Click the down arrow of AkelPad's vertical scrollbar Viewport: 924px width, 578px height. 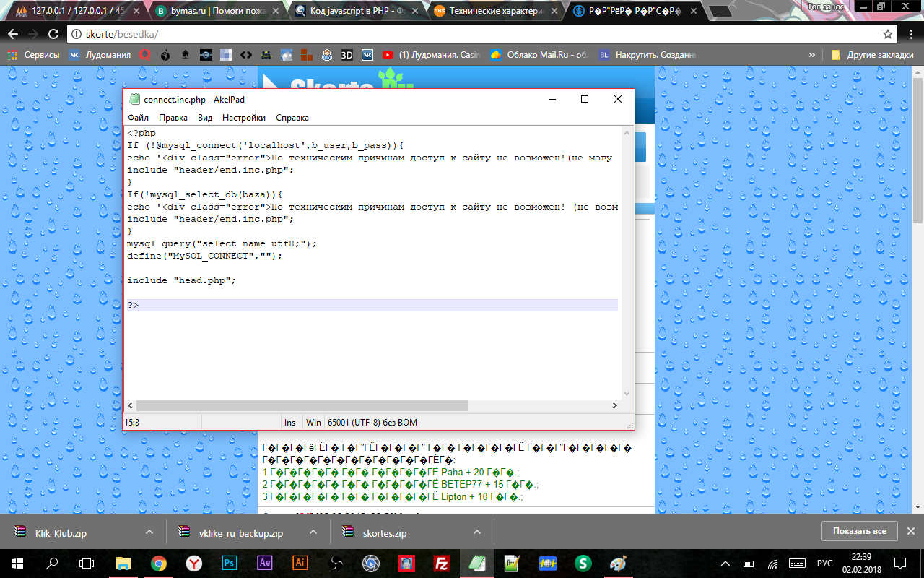coord(627,393)
